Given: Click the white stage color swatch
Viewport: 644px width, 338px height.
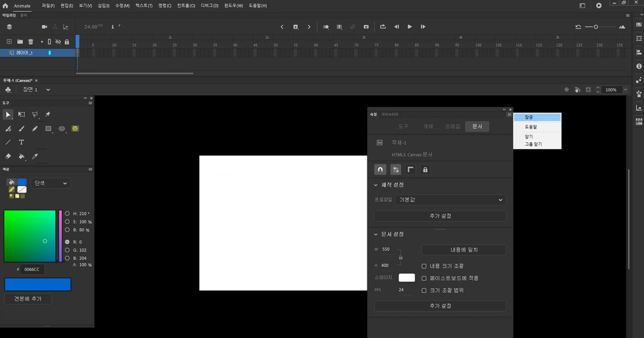Looking at the screenshot, I should 407,278.
